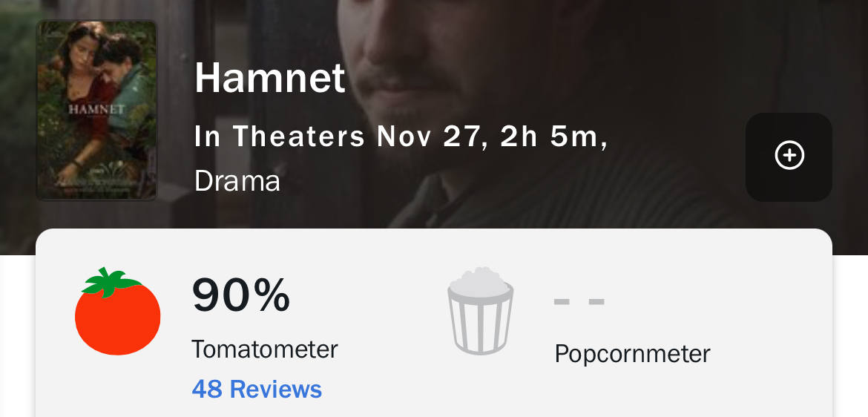Click the popcorn kernels atop the bucket

(480, 280)
